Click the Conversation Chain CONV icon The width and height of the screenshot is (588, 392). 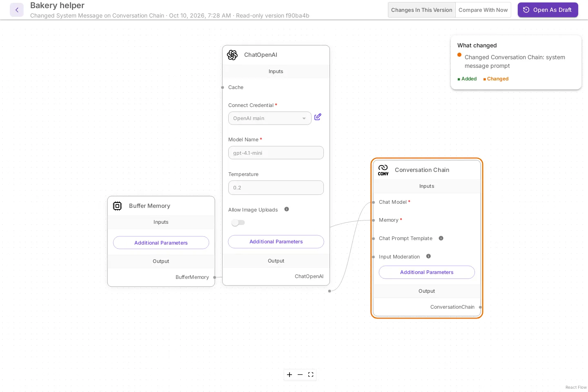pyautogui.click(x=383, y=170)
